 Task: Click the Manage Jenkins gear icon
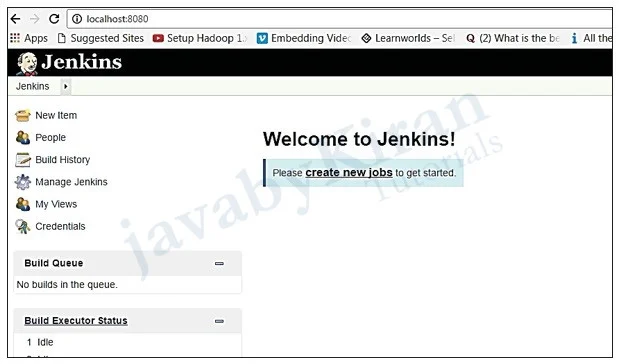(x=23, y=182)
